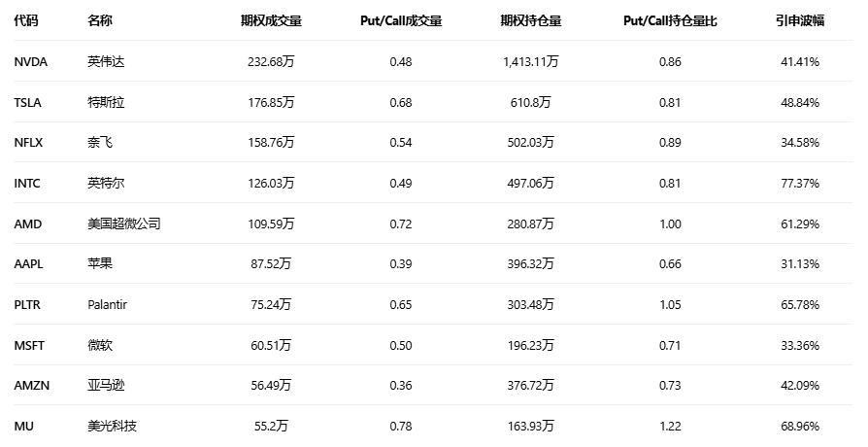Click the 名称 column header
Viewport: 868px width, 447px height.
click(99, 20)
